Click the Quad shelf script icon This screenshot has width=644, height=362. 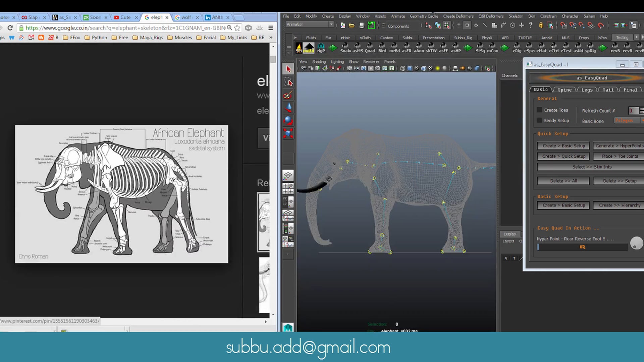[x=370, y=47]
